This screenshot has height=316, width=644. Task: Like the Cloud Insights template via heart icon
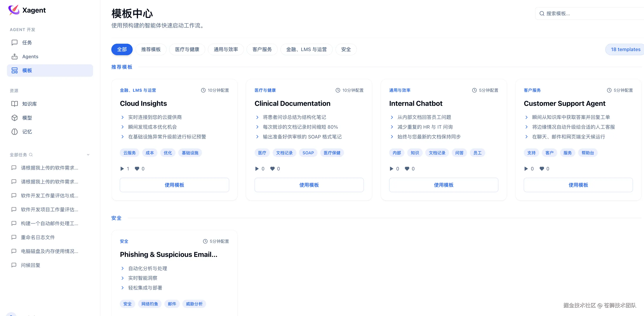coord(137,169)
